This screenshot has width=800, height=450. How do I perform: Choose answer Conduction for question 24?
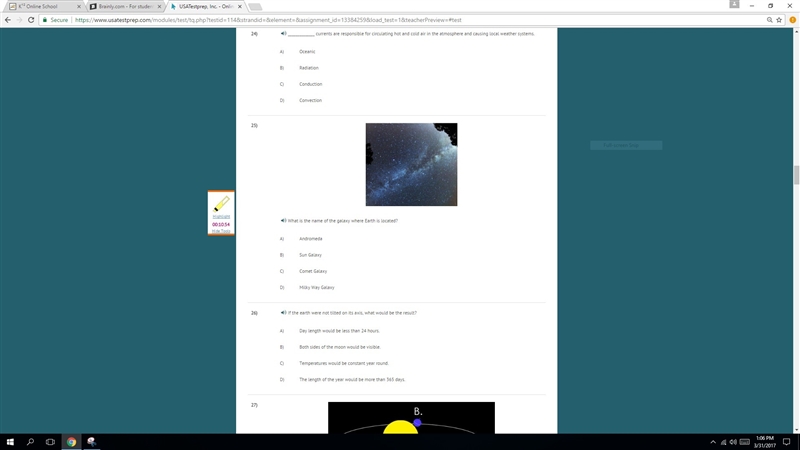(311, 84)
